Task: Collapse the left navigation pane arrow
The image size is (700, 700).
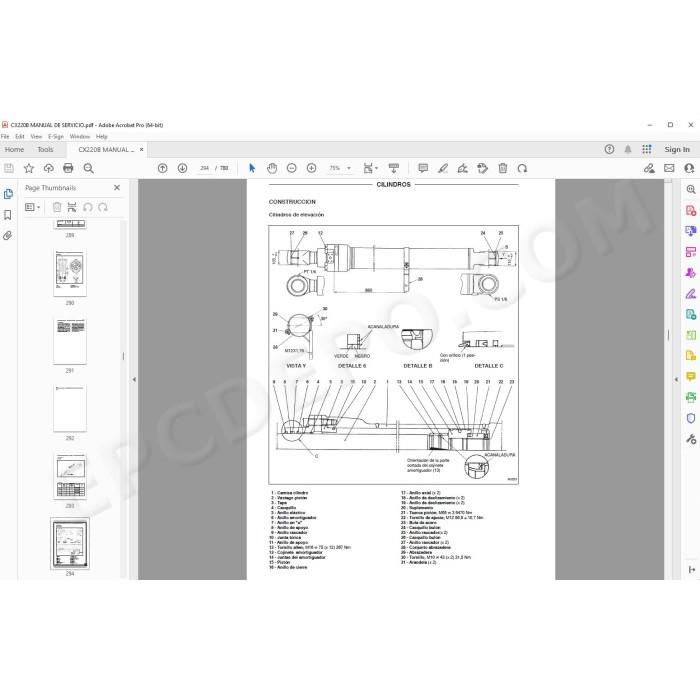Action: point(134,379)
